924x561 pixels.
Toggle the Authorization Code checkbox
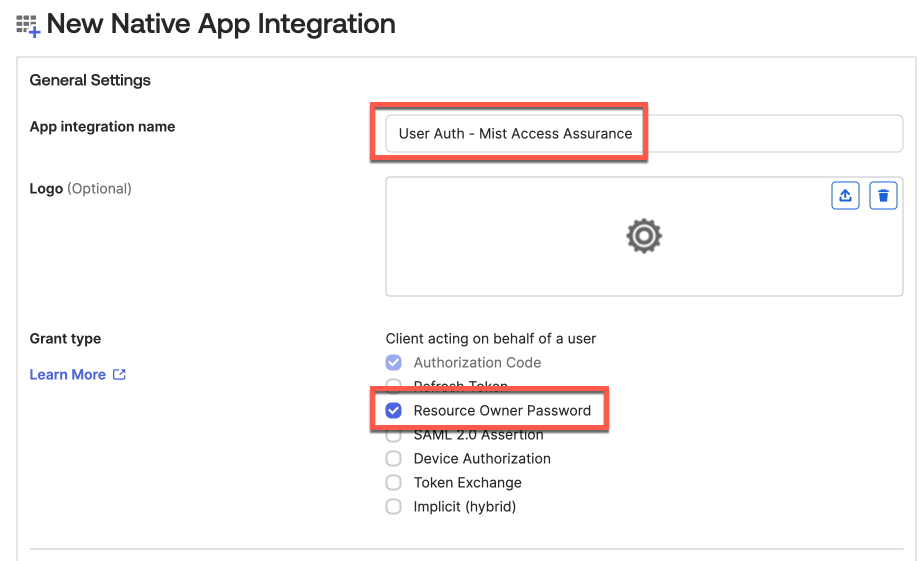[x=393, y=362]
